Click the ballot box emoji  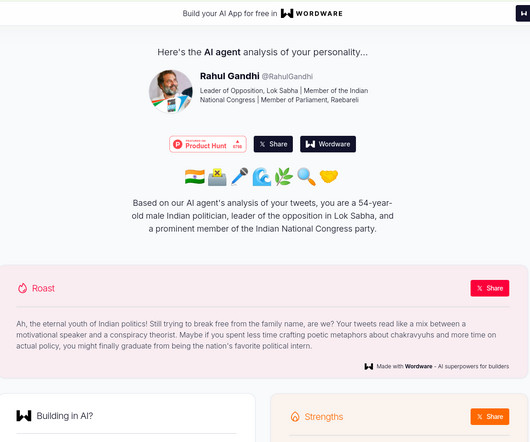[217, 177]
